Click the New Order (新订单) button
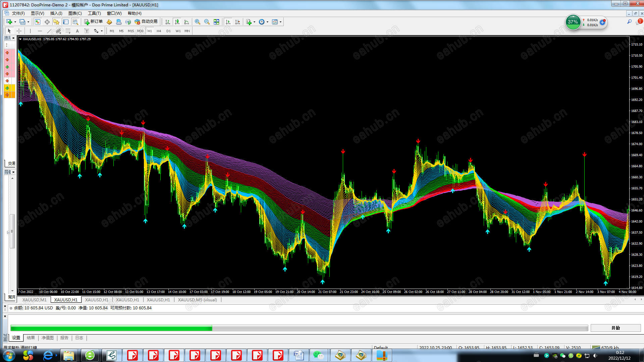Screen dimensions: 644x362 (x=93, y=22)
